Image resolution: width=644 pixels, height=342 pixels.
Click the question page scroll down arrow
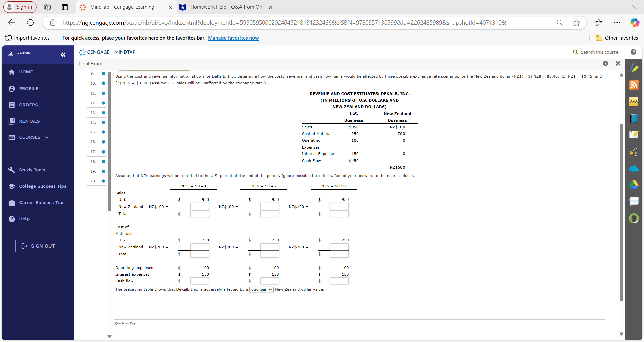(621, 334)
